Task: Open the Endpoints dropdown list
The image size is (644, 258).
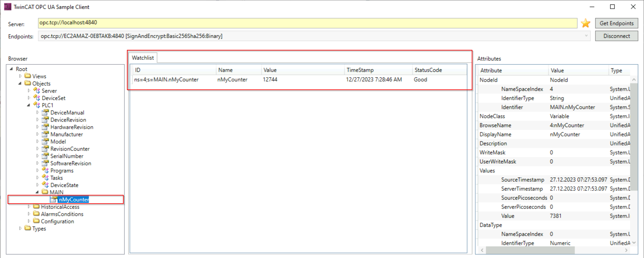Action: [586, 36]
